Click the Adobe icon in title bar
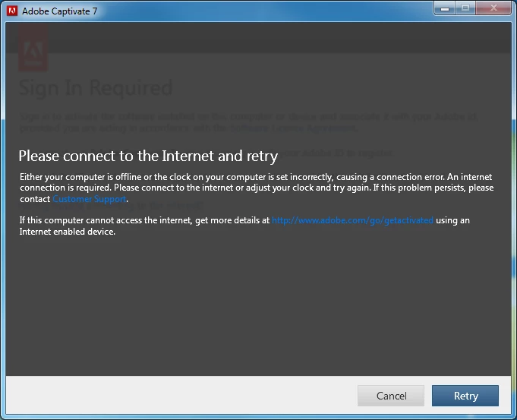 12,11
